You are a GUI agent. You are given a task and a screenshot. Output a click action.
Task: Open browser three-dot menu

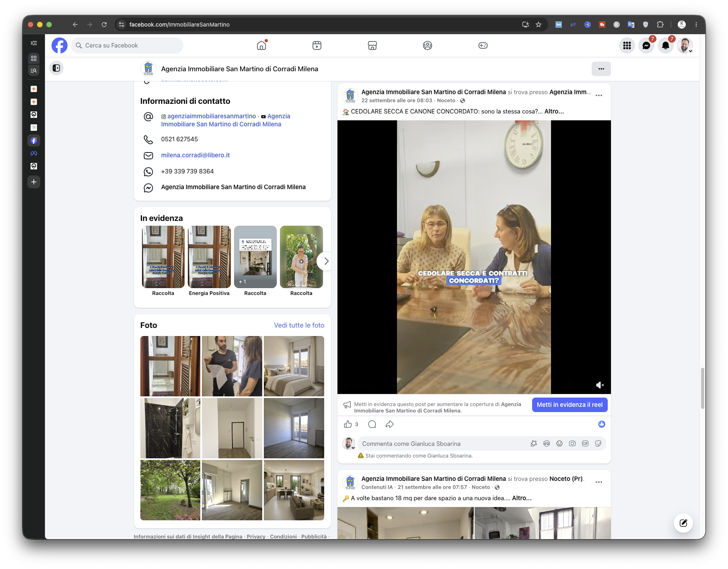point(696,25)
